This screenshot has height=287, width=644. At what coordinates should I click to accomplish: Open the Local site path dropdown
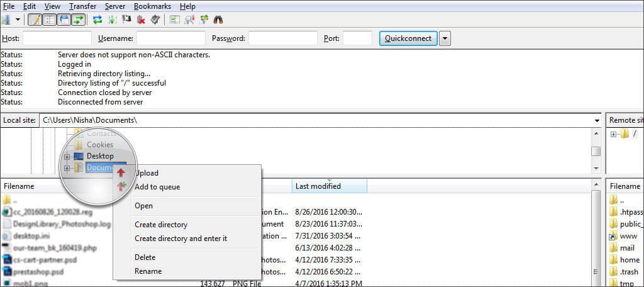coord(596,120)
